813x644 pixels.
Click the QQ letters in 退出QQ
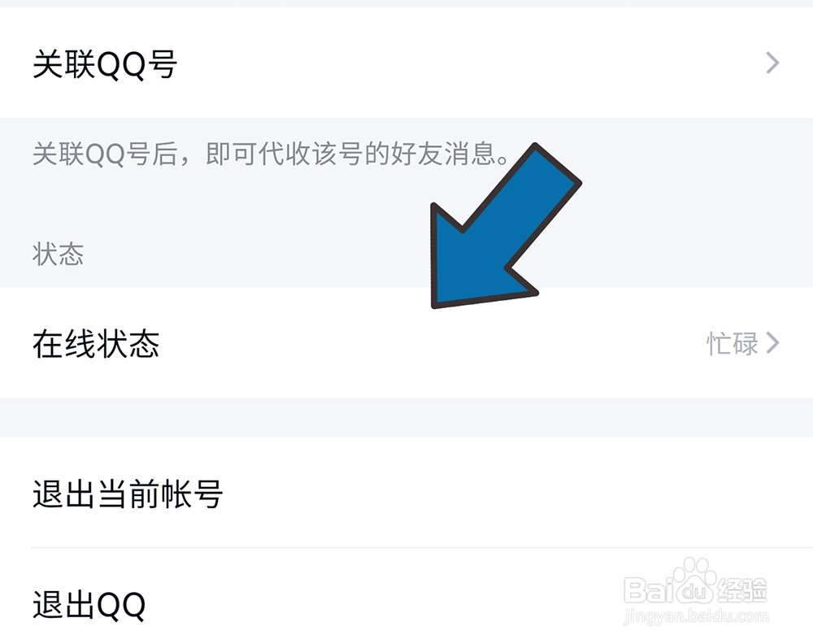[x=121, y=605]
